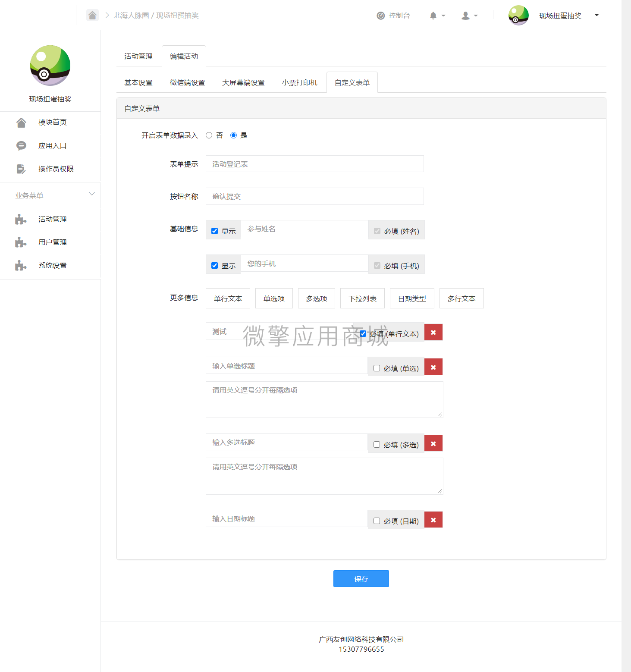Image resolution: width=631 pixels, height=672 pixels.
Task: Open 应用入口 in sidebar
Action: coord(53,146)
